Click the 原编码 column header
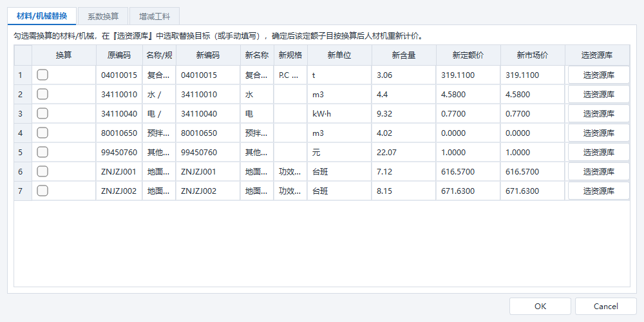The width and height of the screenshot is (644, 322). coord(119,55)
